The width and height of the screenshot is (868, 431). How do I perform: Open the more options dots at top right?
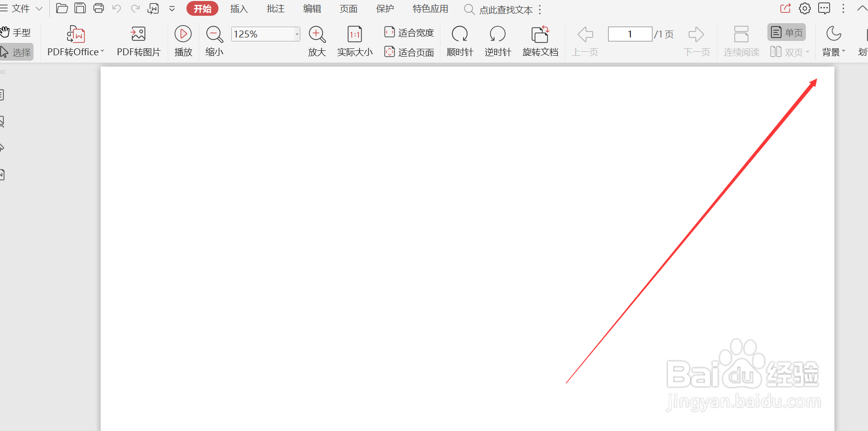click(x=843, y=8)
